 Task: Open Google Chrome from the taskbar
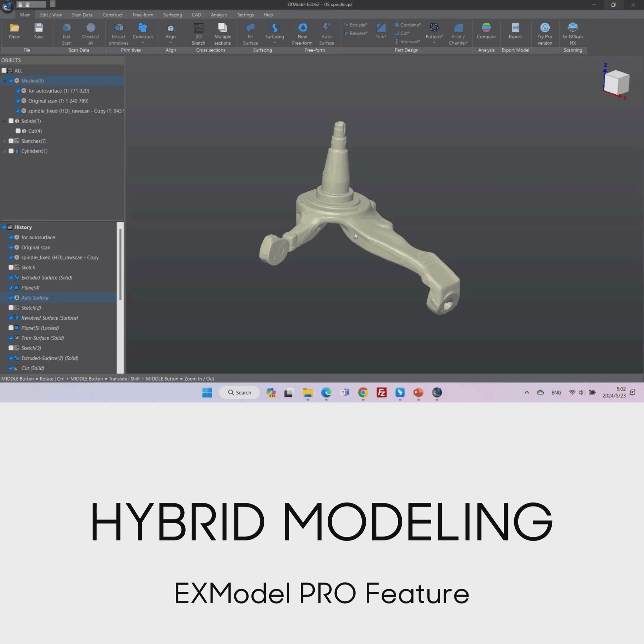pos(363,393)
